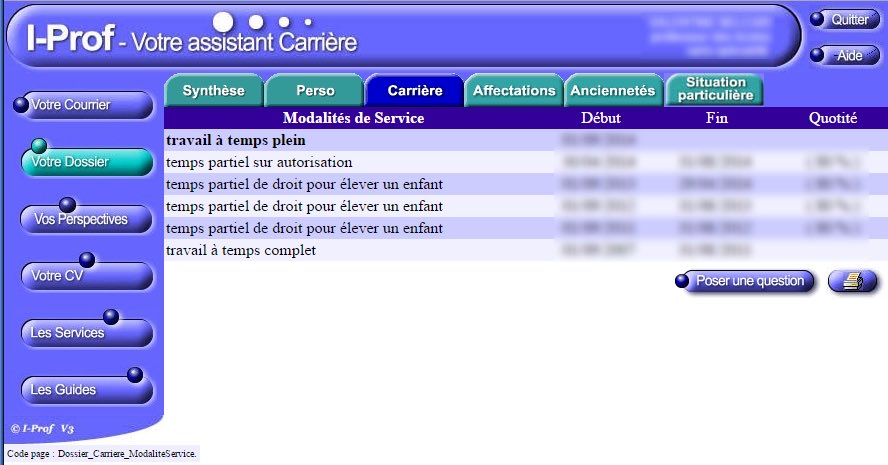Open the Affectations tab

[x=514, y=91]
